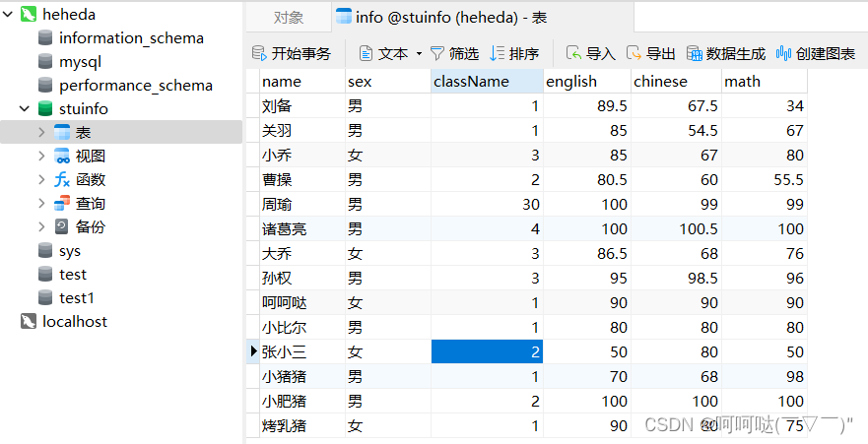Viewport: 868px width, 444px height.
Task: Click english cell 86.5 in 大乔 row
Action: point(587,253)
